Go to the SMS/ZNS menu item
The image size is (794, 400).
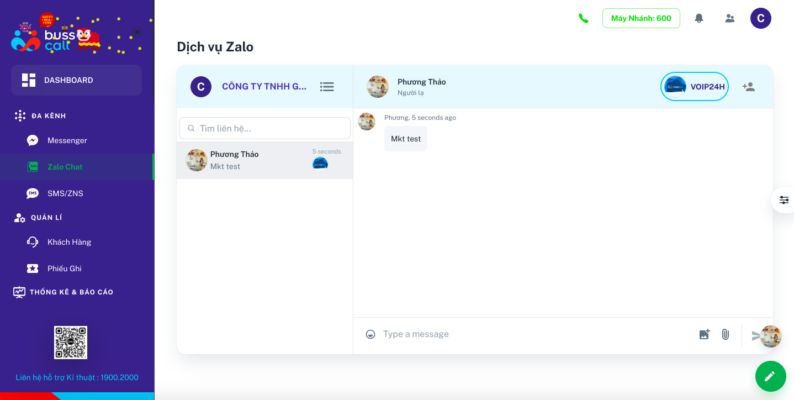(66, 193)
